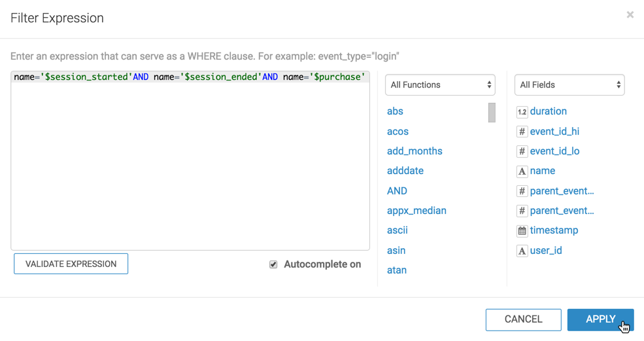
Task: Open the All Functions dropdown
Action: [440, 85]
